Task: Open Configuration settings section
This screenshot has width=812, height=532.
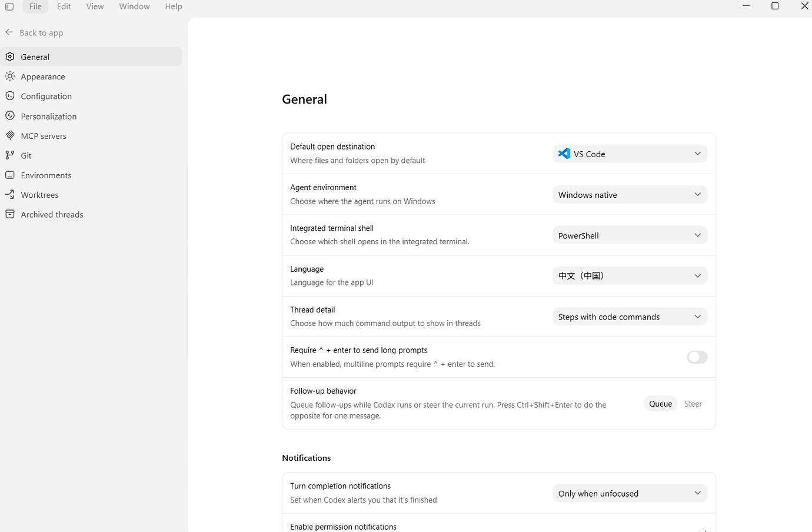Action: (x=91, y=96)
